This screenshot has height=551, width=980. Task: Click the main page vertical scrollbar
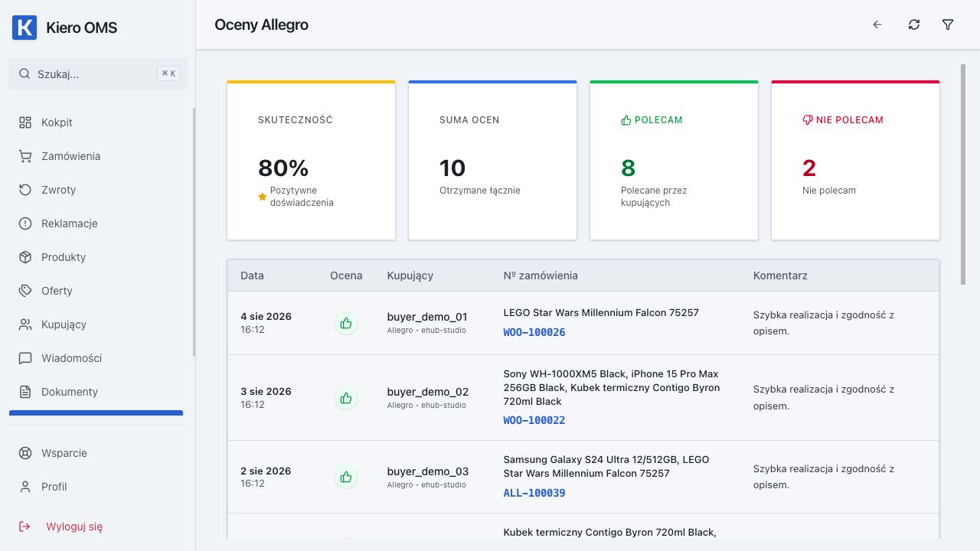pyautogui.click(x=963, y=174)
